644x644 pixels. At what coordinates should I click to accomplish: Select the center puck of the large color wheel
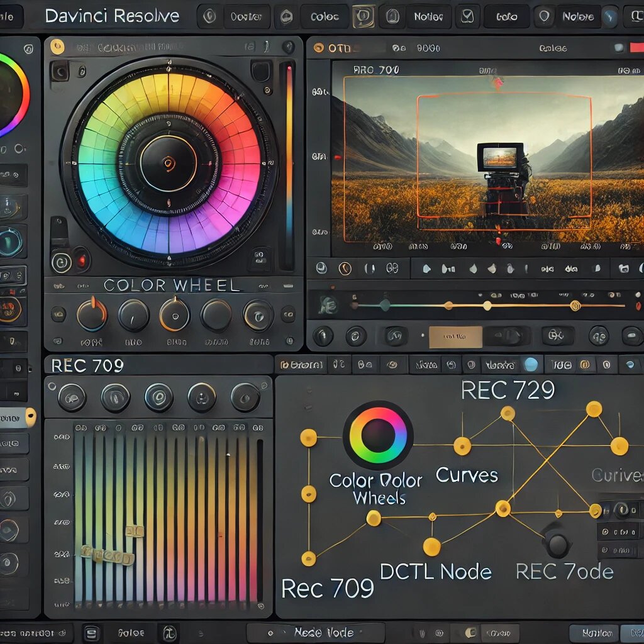click(x=169, y=163)
